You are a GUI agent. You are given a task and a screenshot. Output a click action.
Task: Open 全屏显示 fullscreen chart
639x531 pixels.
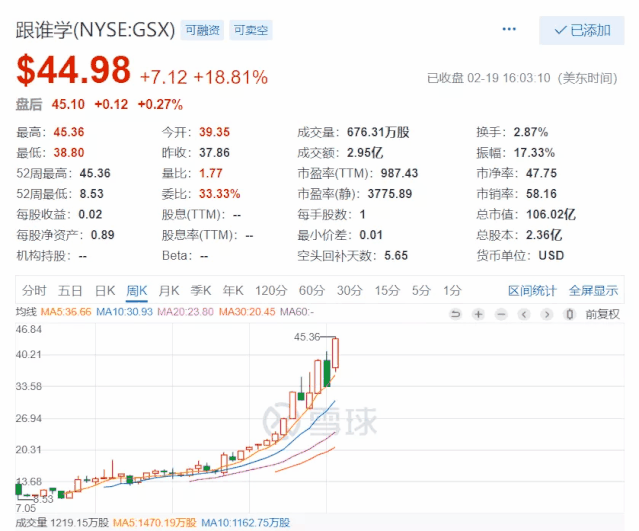593,291
